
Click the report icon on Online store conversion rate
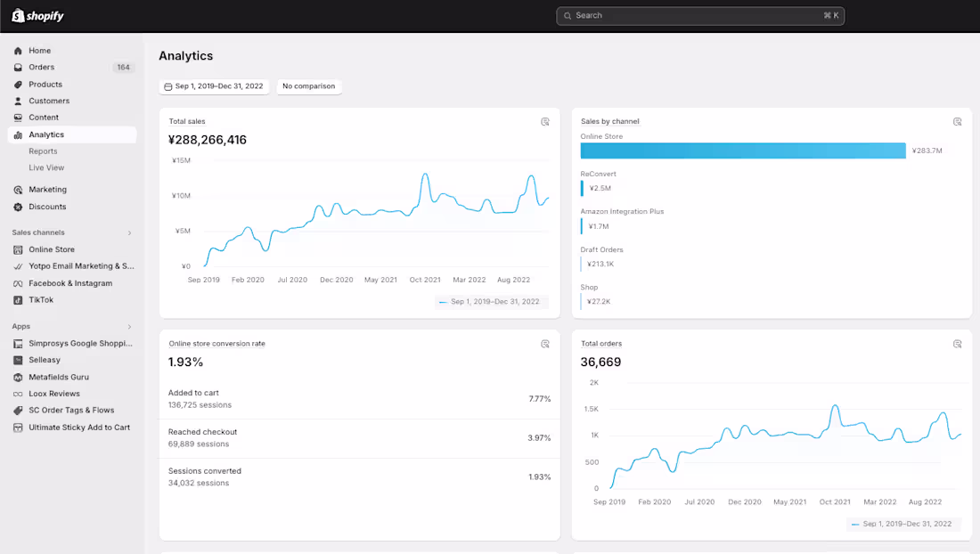[x=545, y=344]
